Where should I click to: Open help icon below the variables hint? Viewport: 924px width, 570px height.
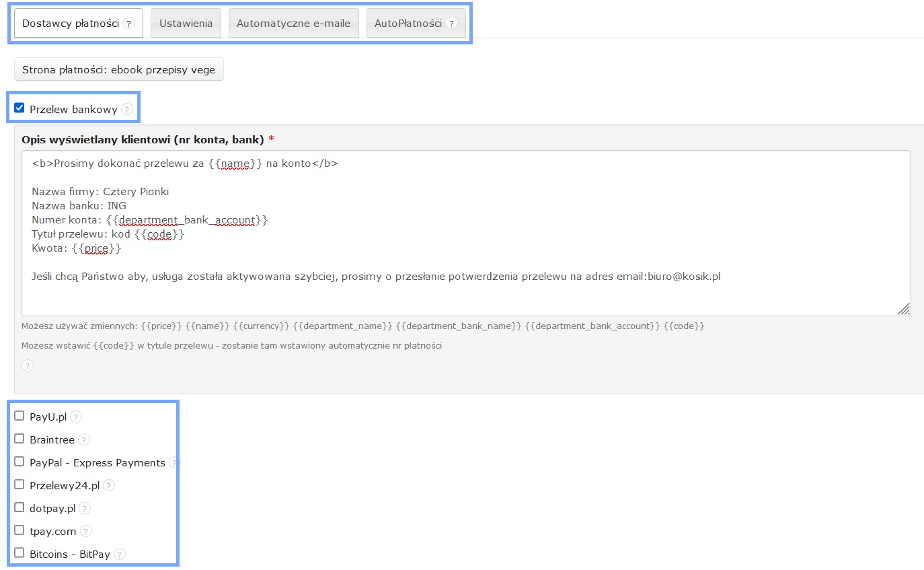pos(28,365)
